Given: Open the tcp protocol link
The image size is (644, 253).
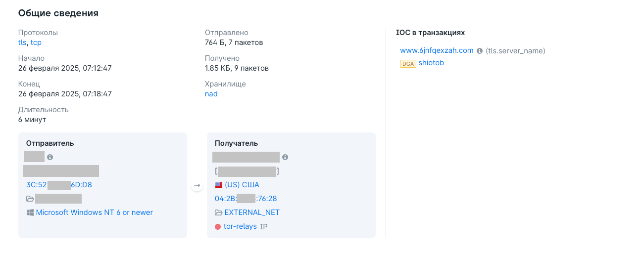Looking at the screenshot, I should pyautogui.click(x=36, y=42).
